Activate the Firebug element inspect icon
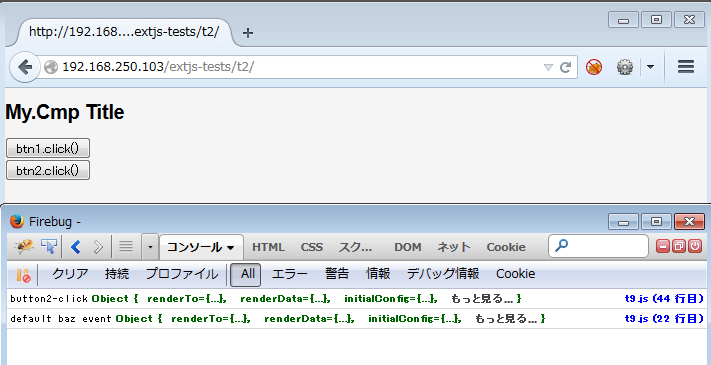This screenshot has width=711, height=365. tap(49, 246)
